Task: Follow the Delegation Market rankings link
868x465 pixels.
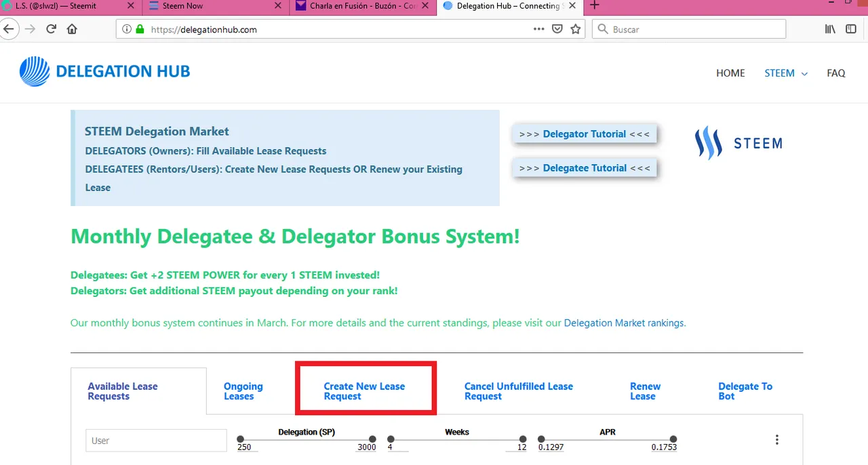Action: tap(624, 323)
